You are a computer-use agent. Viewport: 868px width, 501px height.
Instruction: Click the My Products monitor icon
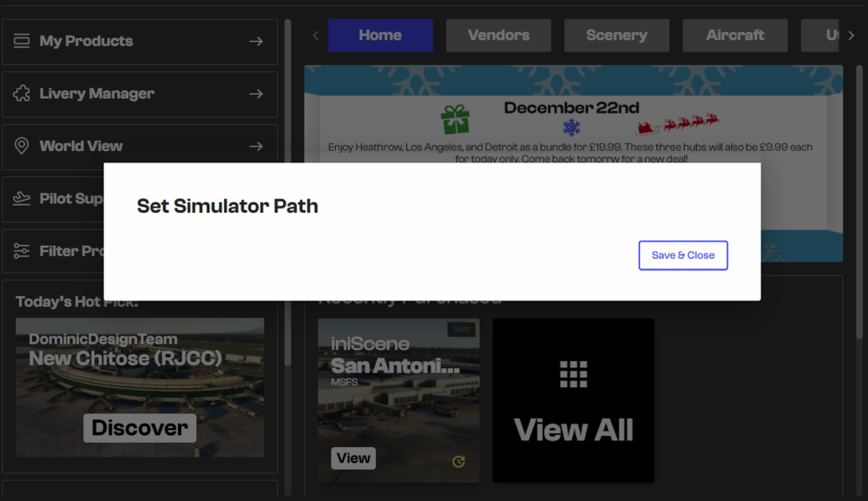click(22, 41)
